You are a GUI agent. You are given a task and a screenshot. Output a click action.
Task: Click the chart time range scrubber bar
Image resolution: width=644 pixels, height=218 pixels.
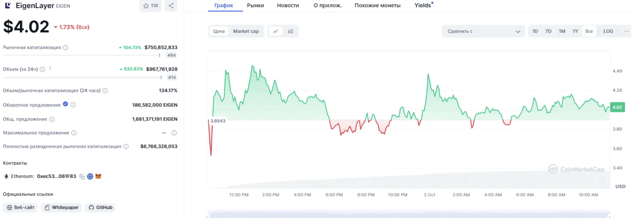click(408, 214)
